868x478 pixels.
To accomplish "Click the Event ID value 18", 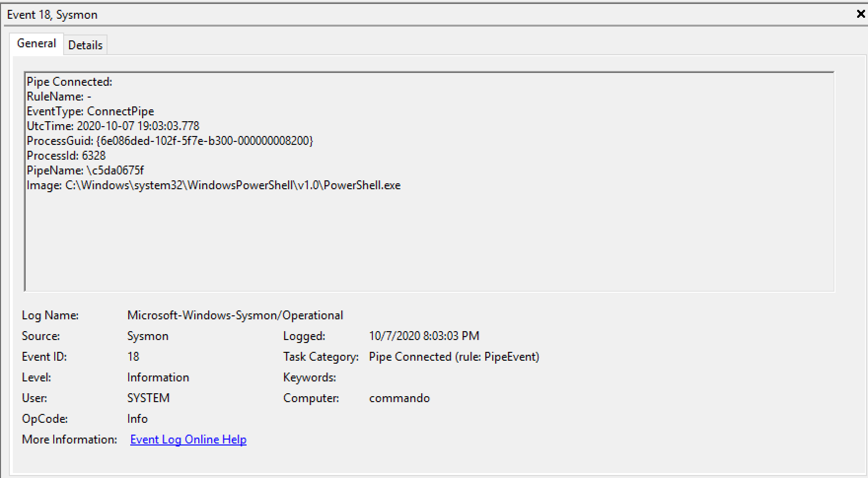I will (x=133, y=357).
